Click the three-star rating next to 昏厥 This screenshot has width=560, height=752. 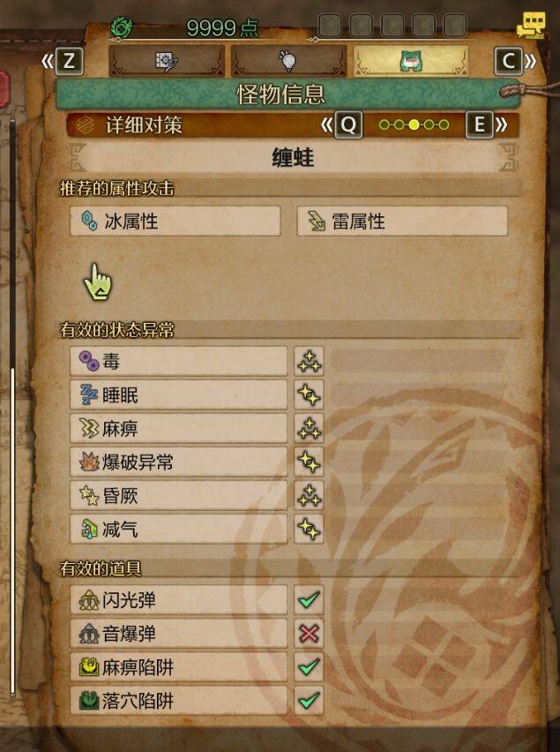coord(309,495)
